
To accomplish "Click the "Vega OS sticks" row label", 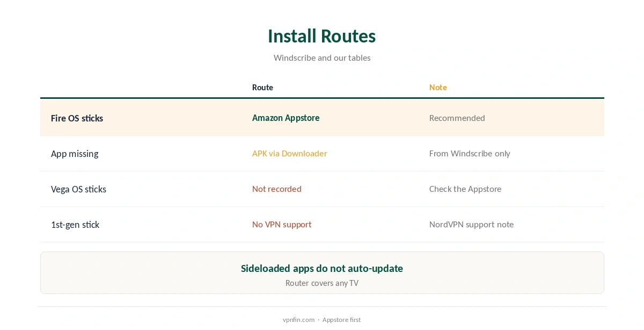I will [x=78, y=189].
